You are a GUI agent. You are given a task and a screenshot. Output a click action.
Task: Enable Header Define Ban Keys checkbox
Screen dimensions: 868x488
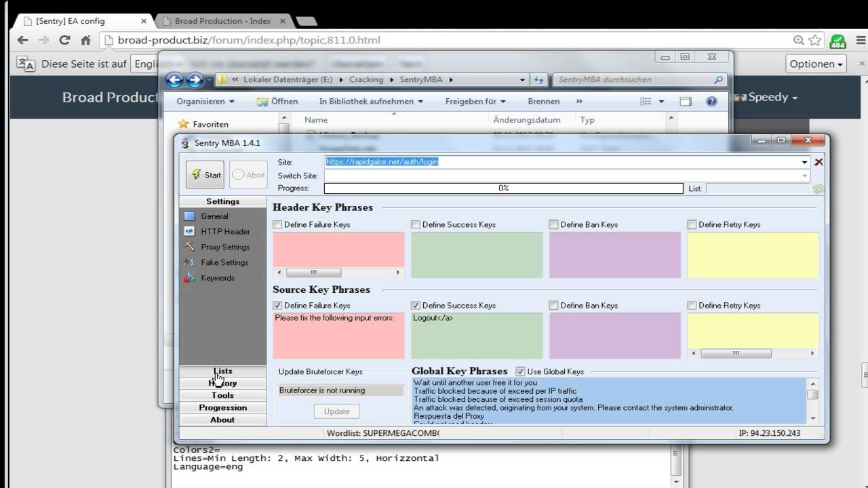coord(554,224)
